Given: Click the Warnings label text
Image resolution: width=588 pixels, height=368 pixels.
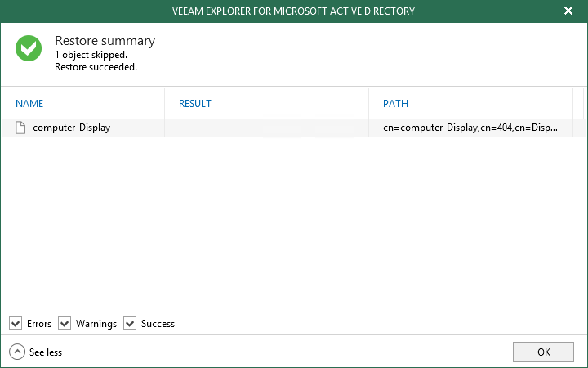Looking at the screenshot, I should (96, 324).
